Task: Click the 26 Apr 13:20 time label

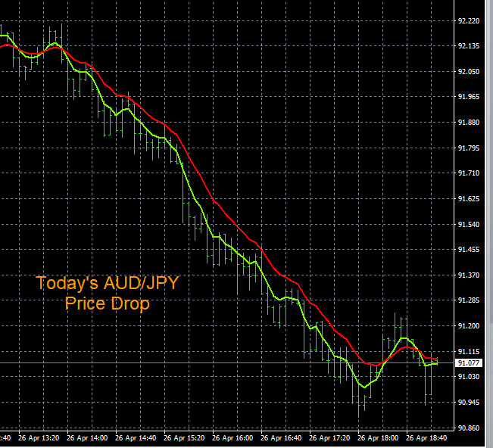Action: (x=38, y=437)
